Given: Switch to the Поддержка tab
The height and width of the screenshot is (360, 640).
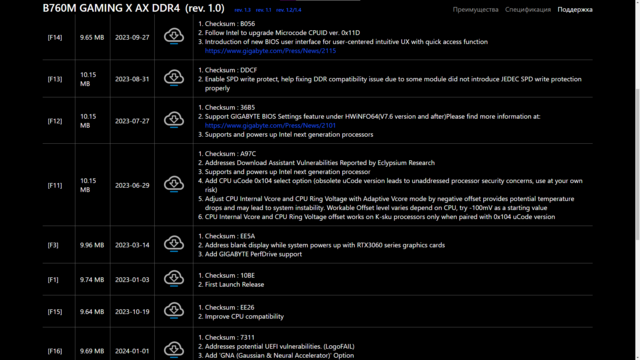Looking at the screenshot, I should tap(575, 9).
